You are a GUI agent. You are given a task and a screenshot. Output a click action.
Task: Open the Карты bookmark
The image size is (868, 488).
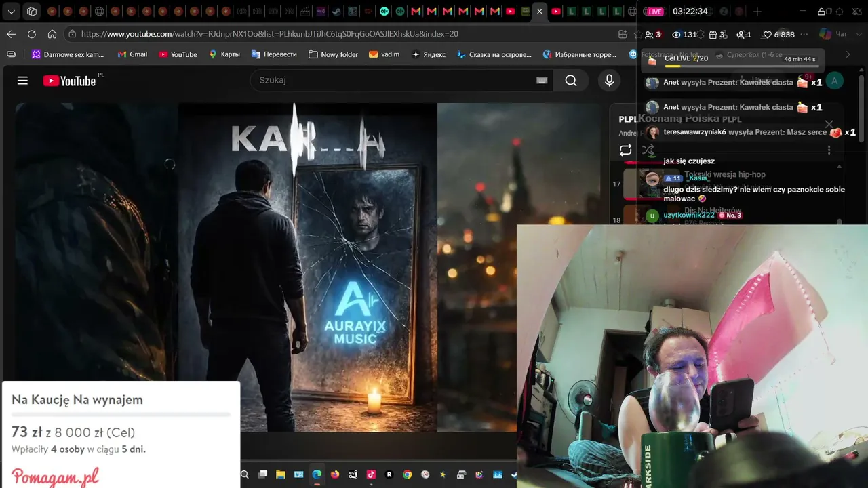tap(224, 54)
